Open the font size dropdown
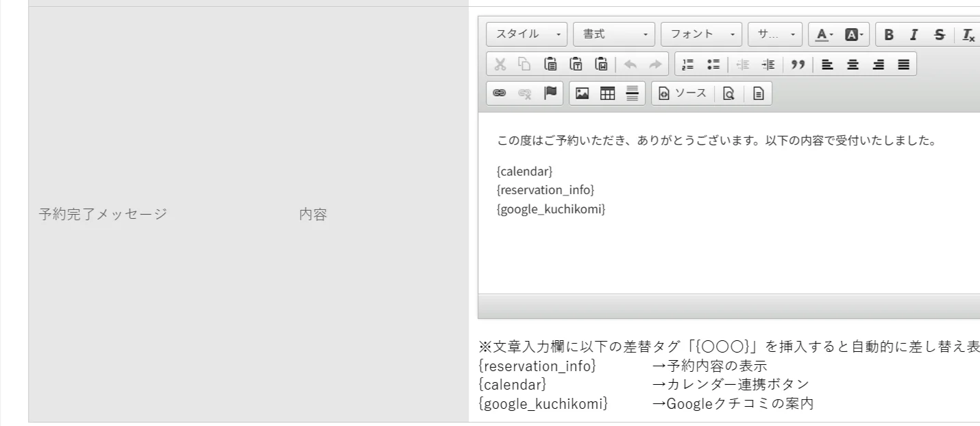Viewport: 980px width, 426px height. click(774, 34)
